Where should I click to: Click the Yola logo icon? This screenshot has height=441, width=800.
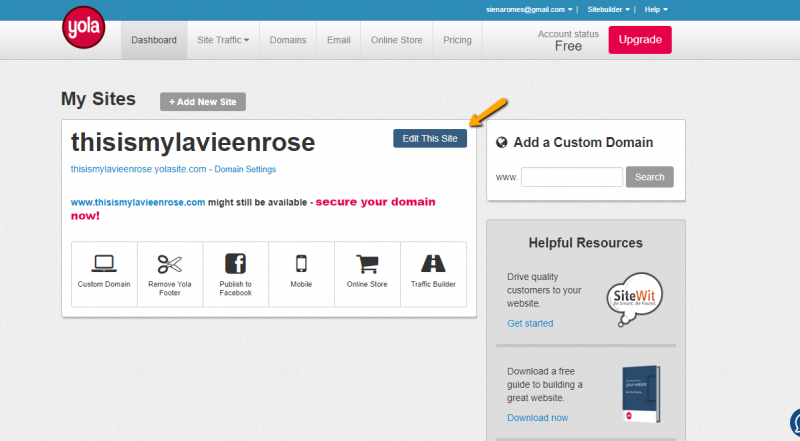(x=83, y=28)
